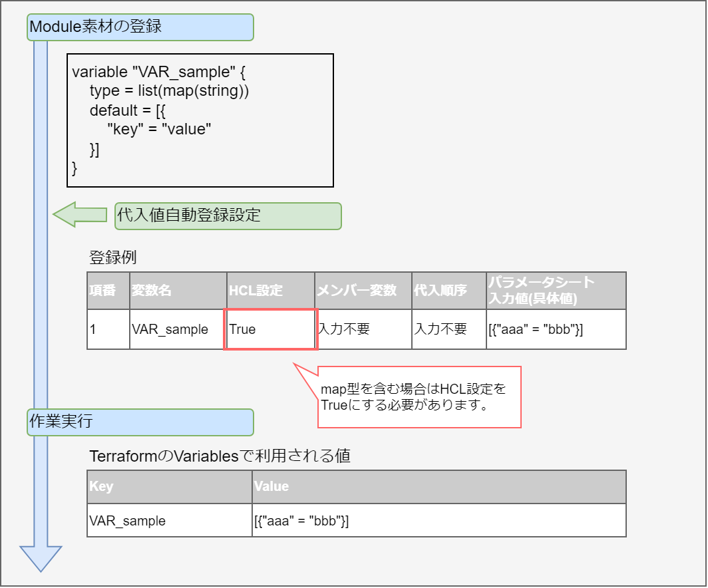Viewport: 708px width, 588px height.
Task: Click the メンバー変数 column header
Action: click(363, 291)
